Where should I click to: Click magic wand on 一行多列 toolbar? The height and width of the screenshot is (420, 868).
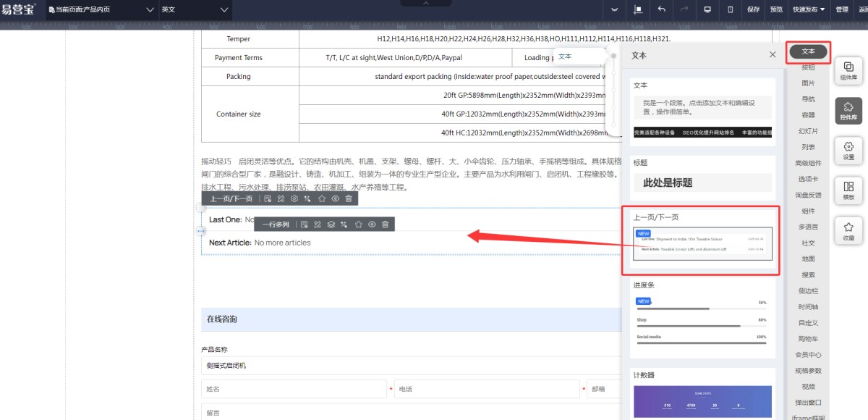click(344, 224)
